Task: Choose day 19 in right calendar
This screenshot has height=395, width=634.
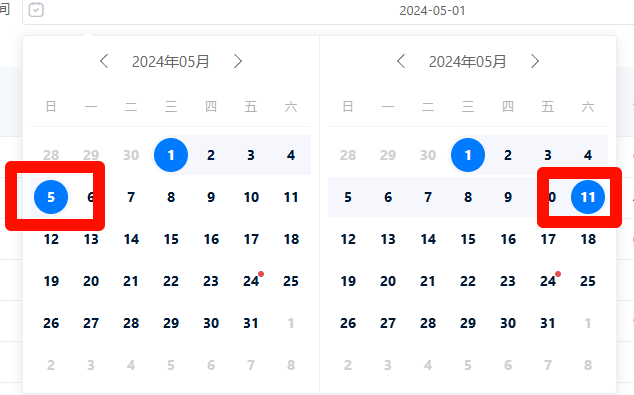Action: coord(348,281)
